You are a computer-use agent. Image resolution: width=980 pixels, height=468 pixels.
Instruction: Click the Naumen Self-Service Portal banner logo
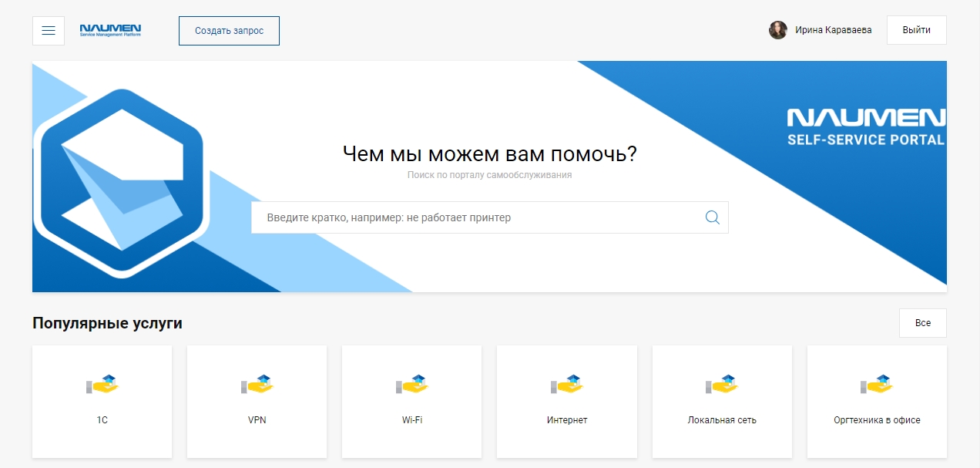click(x=865, y=127)
